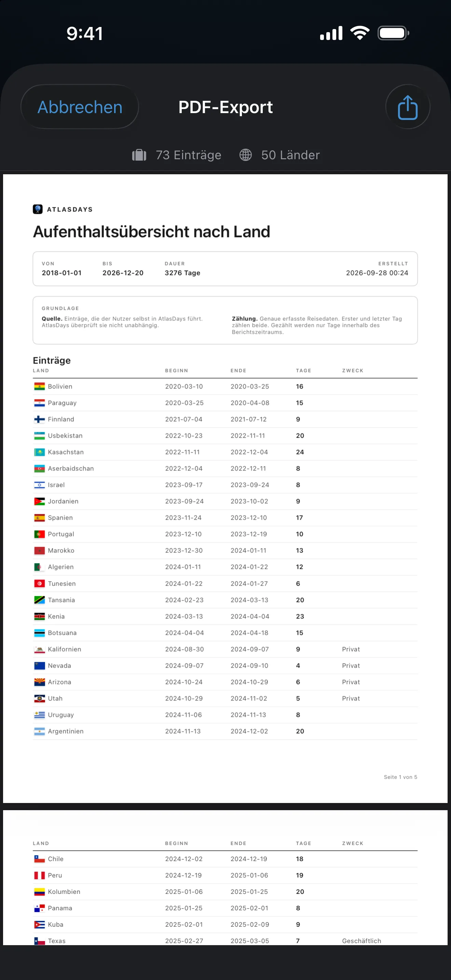Click the 'Tunesien' country name
Viewport: 451px width, 980px height.
pos(61,584)
